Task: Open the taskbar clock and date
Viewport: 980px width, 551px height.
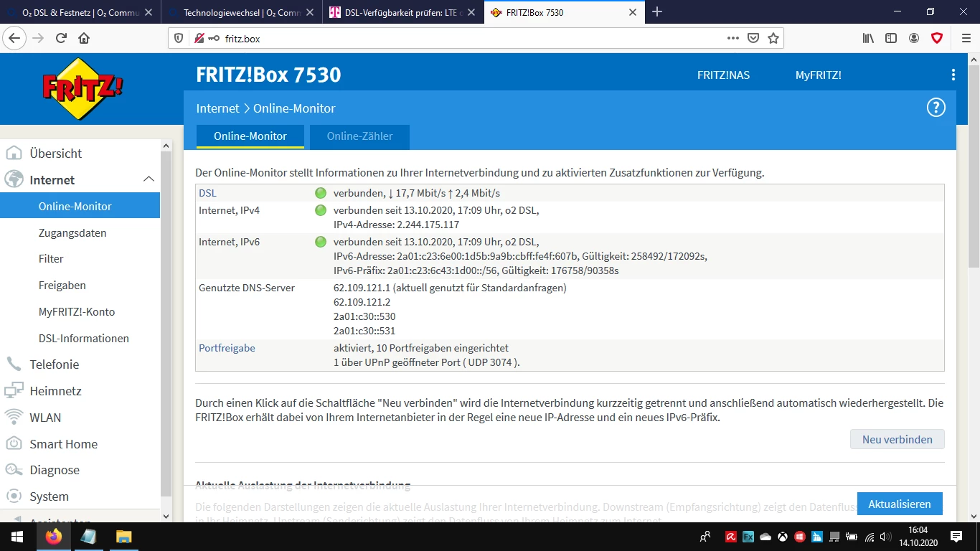Action: point(918,536)
